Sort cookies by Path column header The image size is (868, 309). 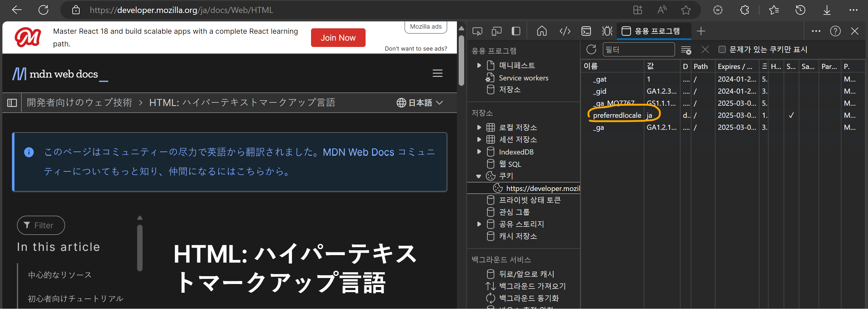click(703, 66)
